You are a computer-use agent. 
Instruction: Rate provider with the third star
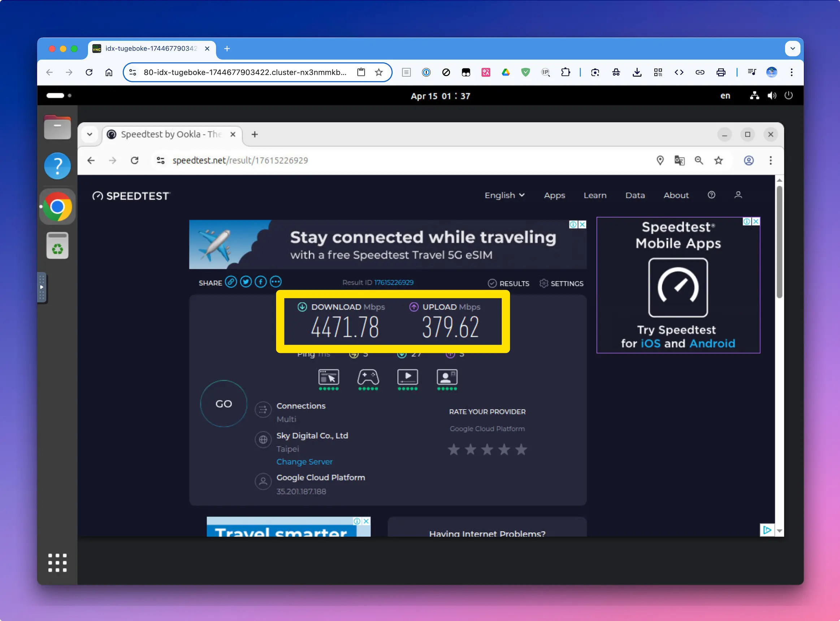pyautogui.click(x=487, y=449)
